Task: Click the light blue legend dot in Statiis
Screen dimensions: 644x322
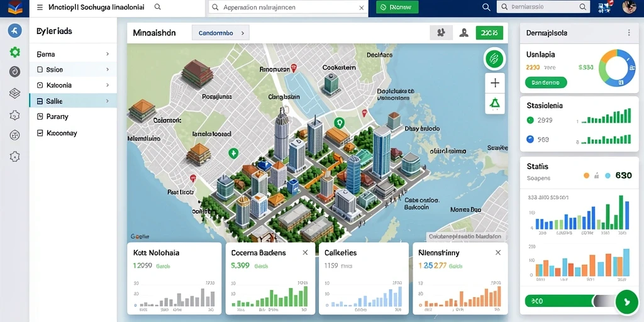Action: (608, 175)
